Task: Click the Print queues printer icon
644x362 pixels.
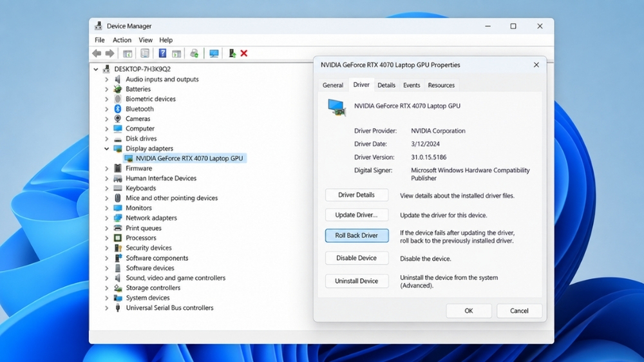Action: (x=118, y=228)
